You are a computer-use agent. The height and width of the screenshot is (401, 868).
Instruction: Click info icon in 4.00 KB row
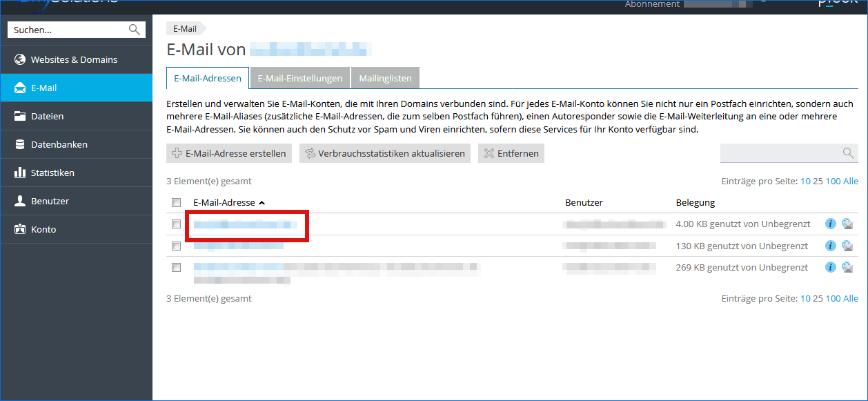[x=831, y=224]
